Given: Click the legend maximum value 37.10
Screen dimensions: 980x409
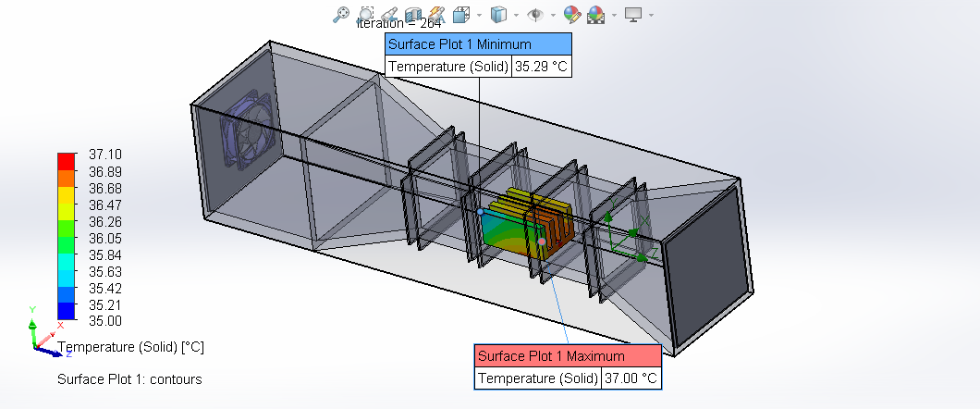Looking at the screenshot, I should [105, 155].
